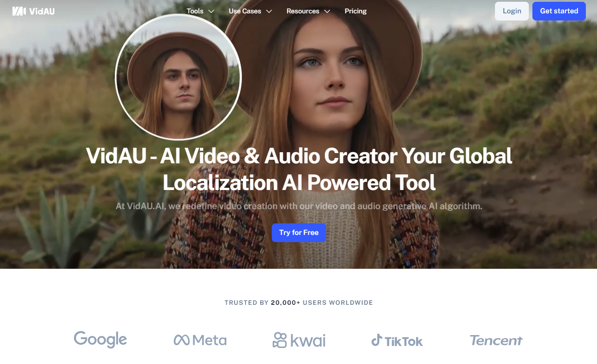
Task: Click the VidAU wordmark text in header
Action: click(42, 11)
